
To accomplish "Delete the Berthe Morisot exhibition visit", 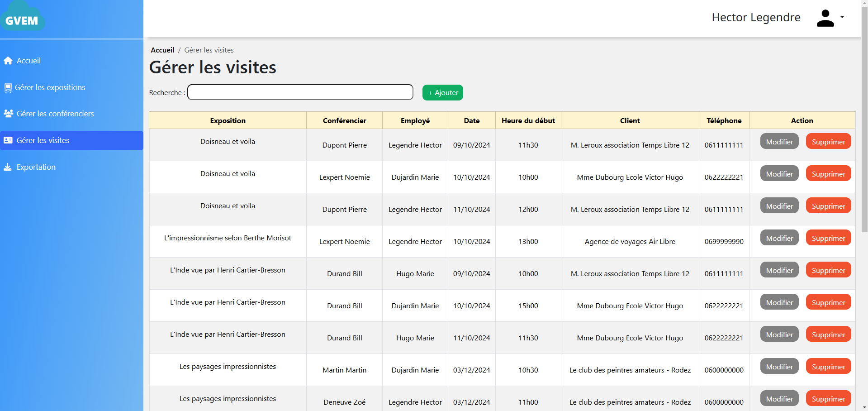I will [x=828, y=238].
